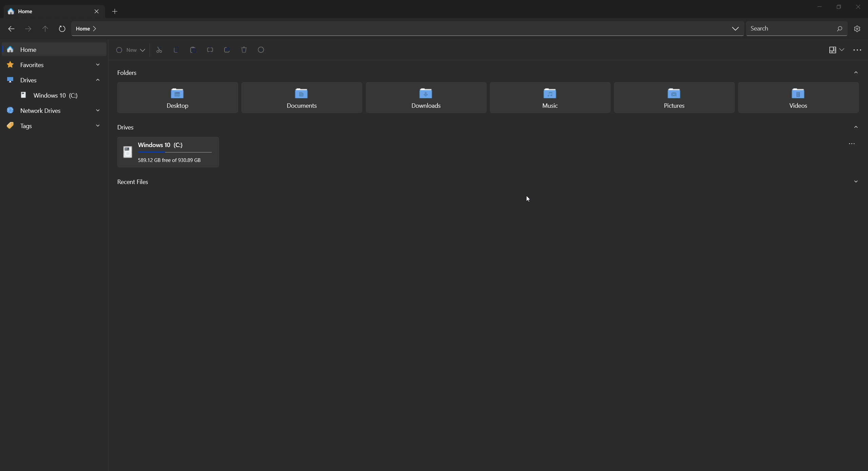Go back with the back arrow

(11, 29)
